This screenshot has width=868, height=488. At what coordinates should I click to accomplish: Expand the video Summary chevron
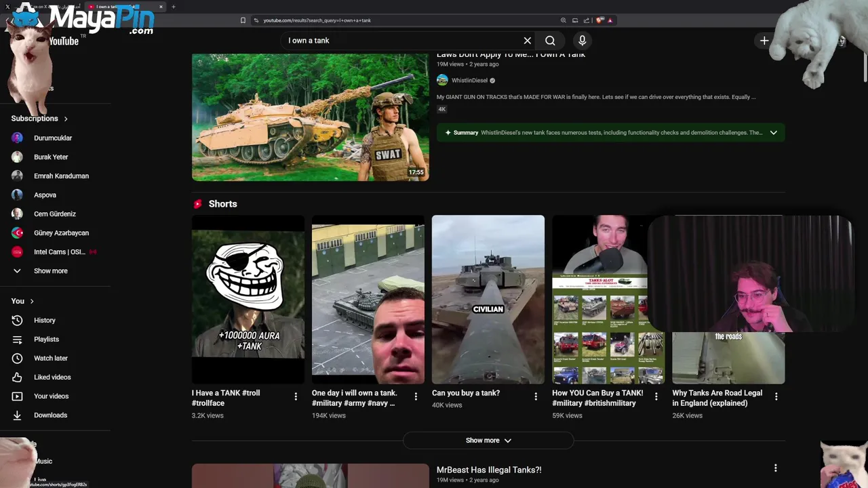pyautogui.click(x=773, y=133)
